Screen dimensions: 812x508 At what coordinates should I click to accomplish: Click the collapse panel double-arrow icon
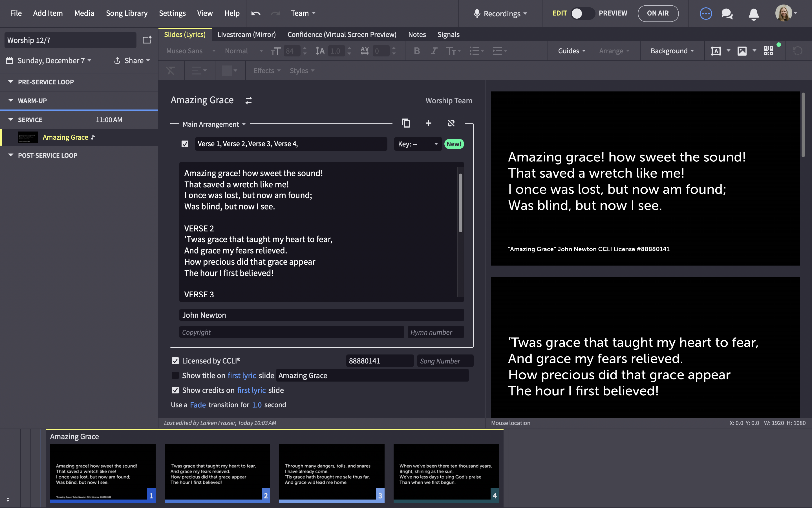coord(8,500)
